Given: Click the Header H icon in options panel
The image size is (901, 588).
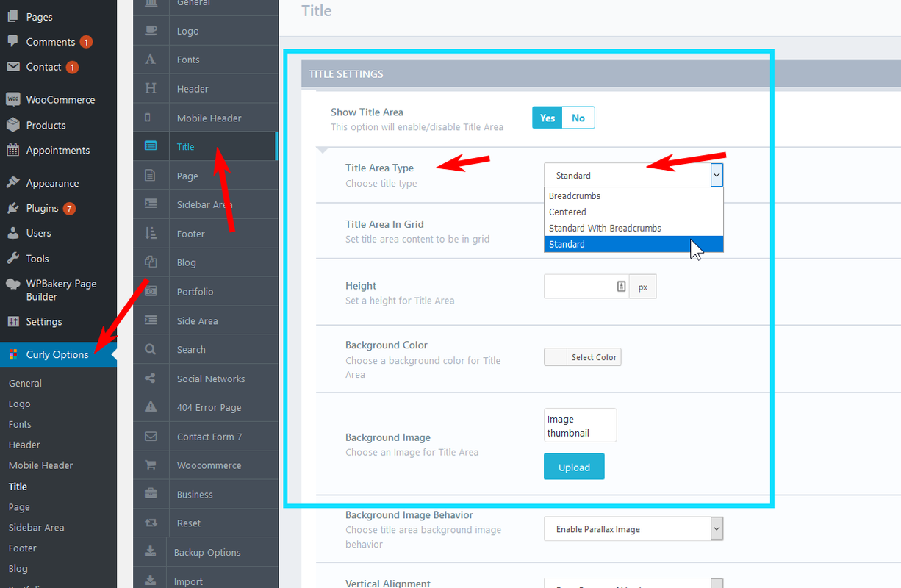Looking at the screenshot, I should (x=151, y=88).
